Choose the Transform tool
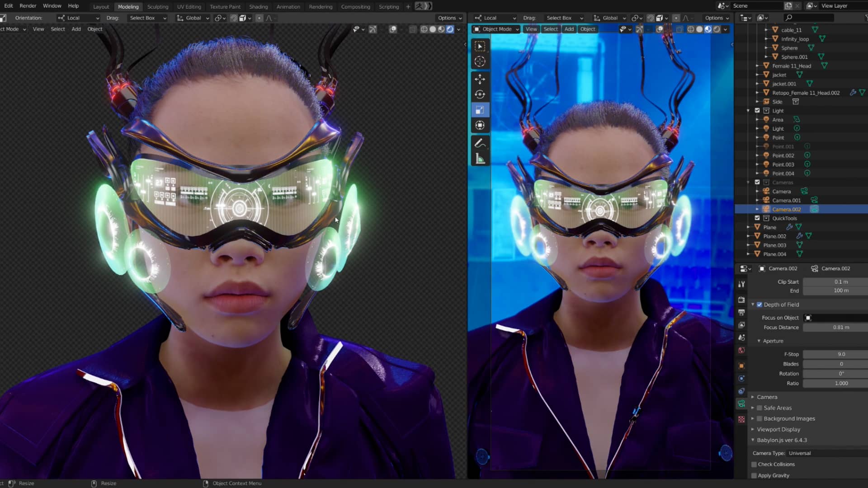The width and height of the screenshot is (868, 488). (480, 125)
